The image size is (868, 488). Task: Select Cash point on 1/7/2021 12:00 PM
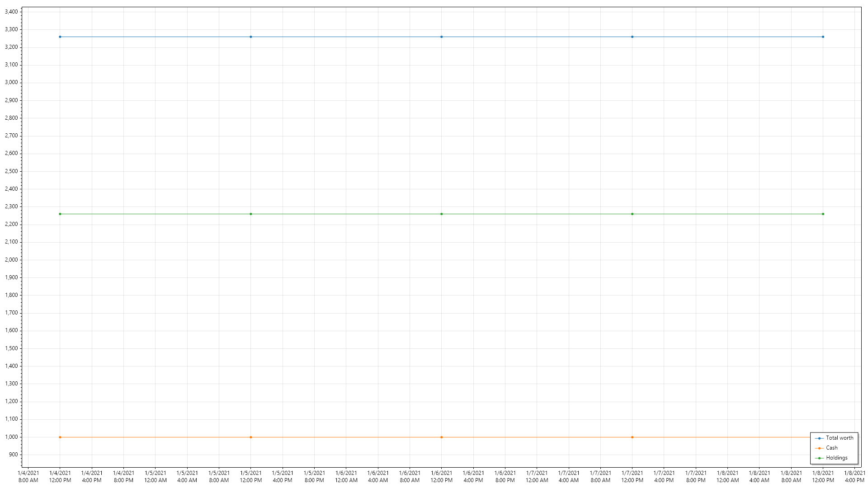(x=632, y=437)
